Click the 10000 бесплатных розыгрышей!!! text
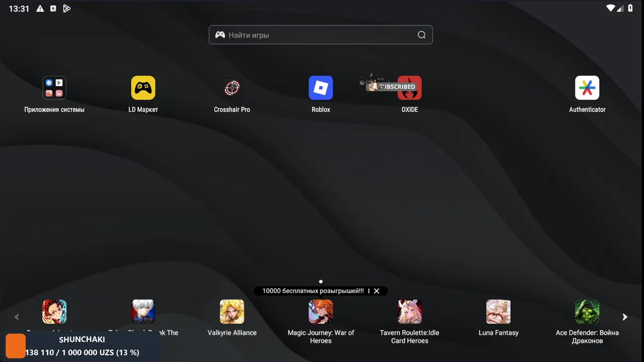Screen dimensions: 644x362 point(313,291)
